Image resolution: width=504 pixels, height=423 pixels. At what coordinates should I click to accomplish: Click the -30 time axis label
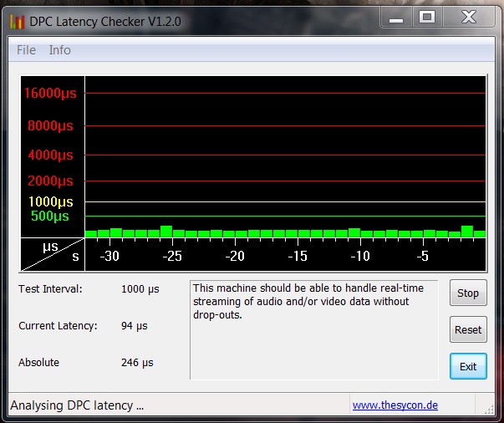point(109,256)
